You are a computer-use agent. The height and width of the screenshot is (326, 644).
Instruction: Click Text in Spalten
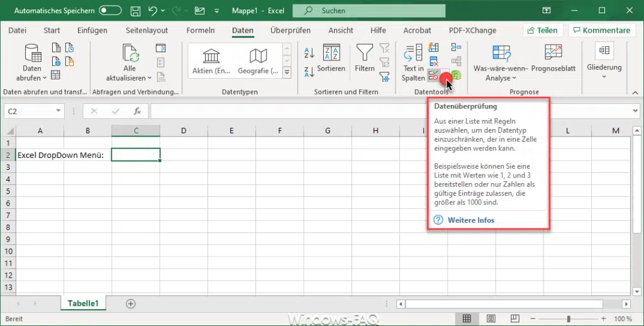point(413,63)
